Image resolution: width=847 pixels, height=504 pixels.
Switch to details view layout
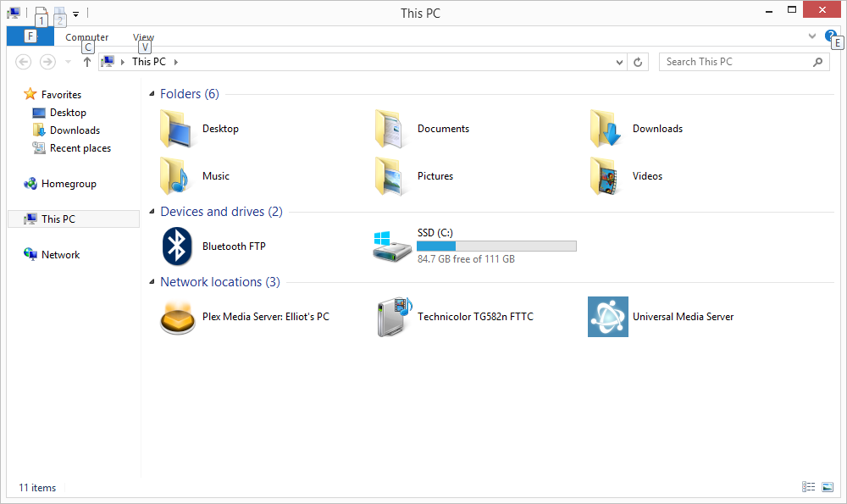tap(808, 487)
